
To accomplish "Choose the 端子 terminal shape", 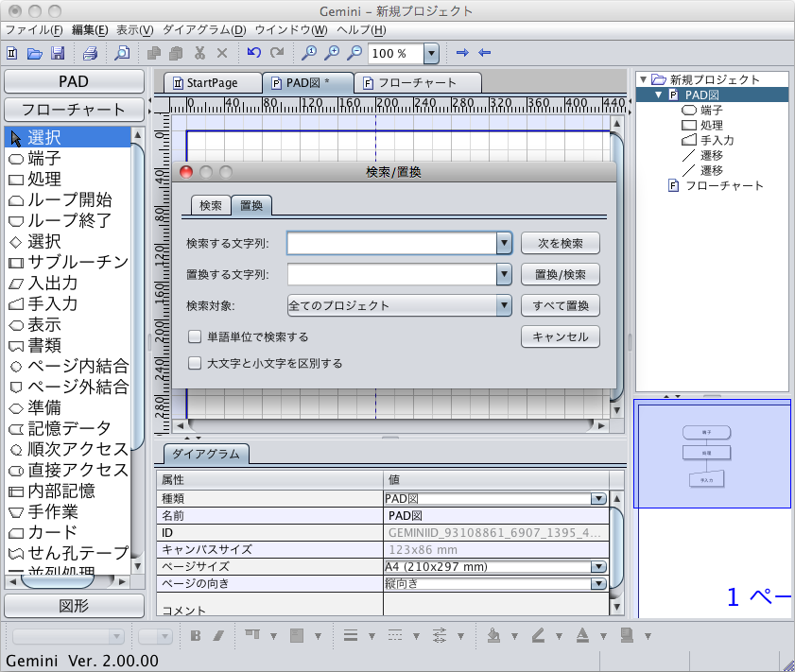I will 68,158.
